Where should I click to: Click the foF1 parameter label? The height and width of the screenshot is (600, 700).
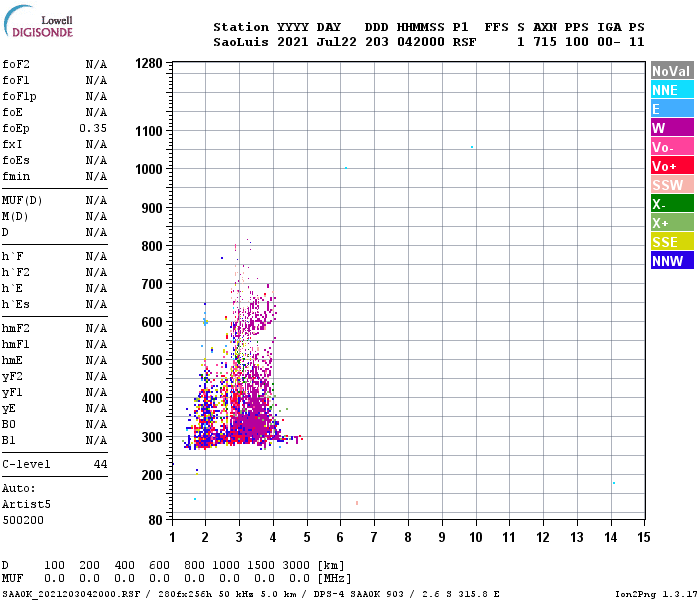pos(16,80)
